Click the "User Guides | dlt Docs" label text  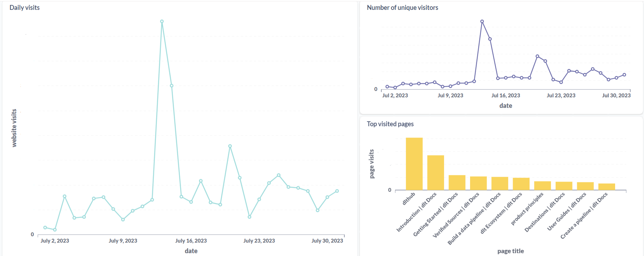click(x=567, y=212)
